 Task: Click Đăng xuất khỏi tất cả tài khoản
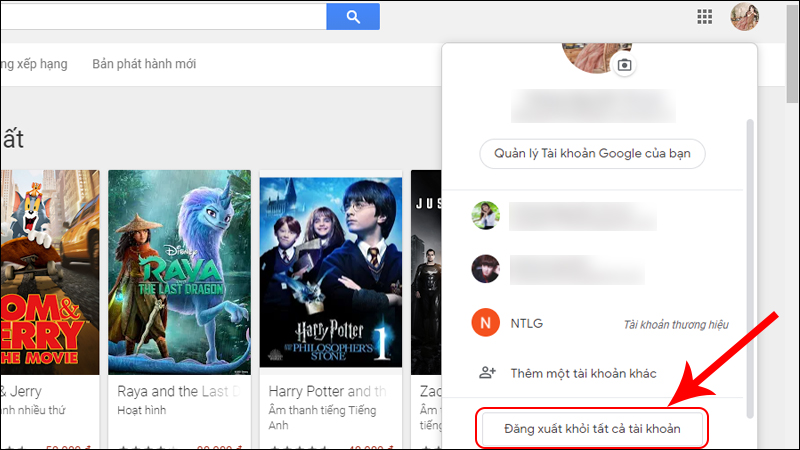[x=592, y=429]
